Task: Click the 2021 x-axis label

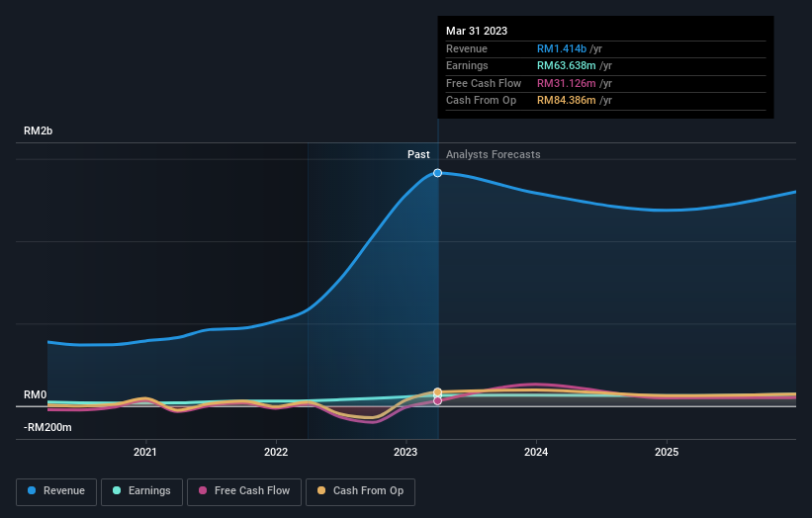Action: tap(145, 452)
